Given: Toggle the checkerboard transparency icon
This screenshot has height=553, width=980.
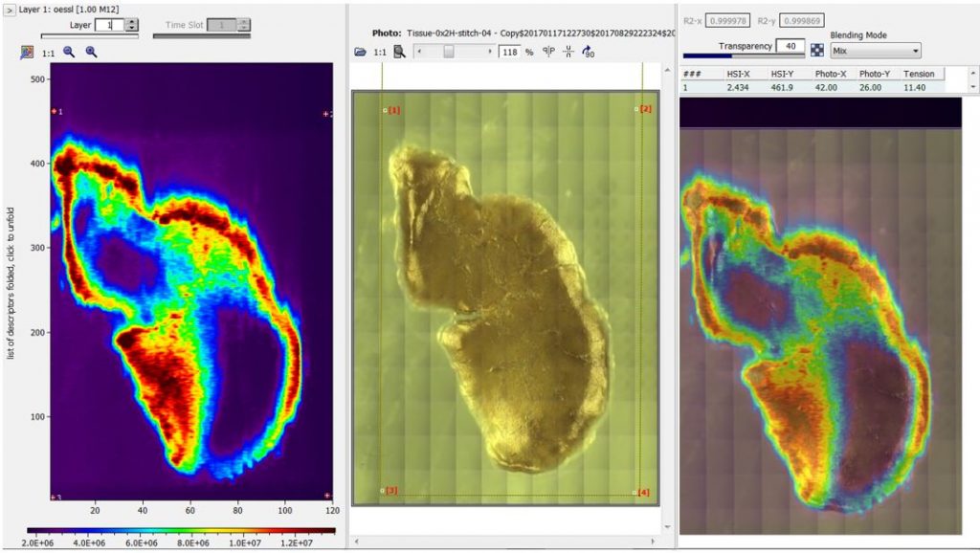Looking at the screenshot, I should pos(816,50).
